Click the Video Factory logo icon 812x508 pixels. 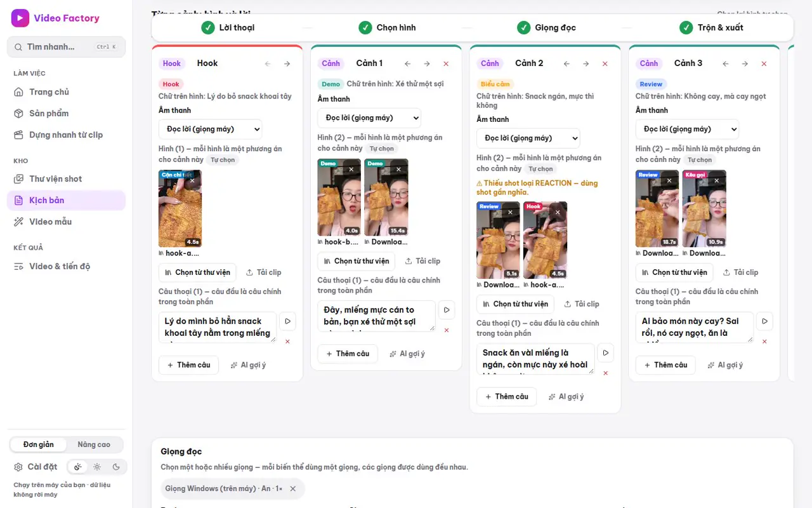(20, 18)
